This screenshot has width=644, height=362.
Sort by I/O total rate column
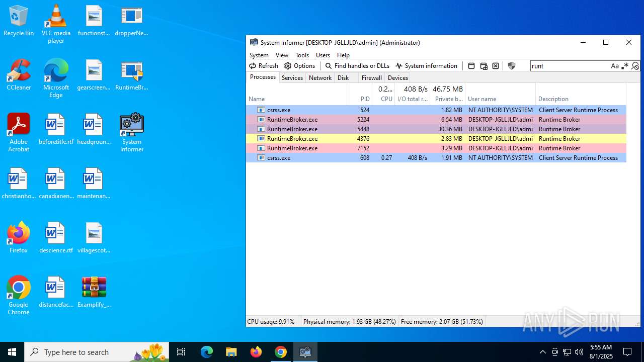412,94
